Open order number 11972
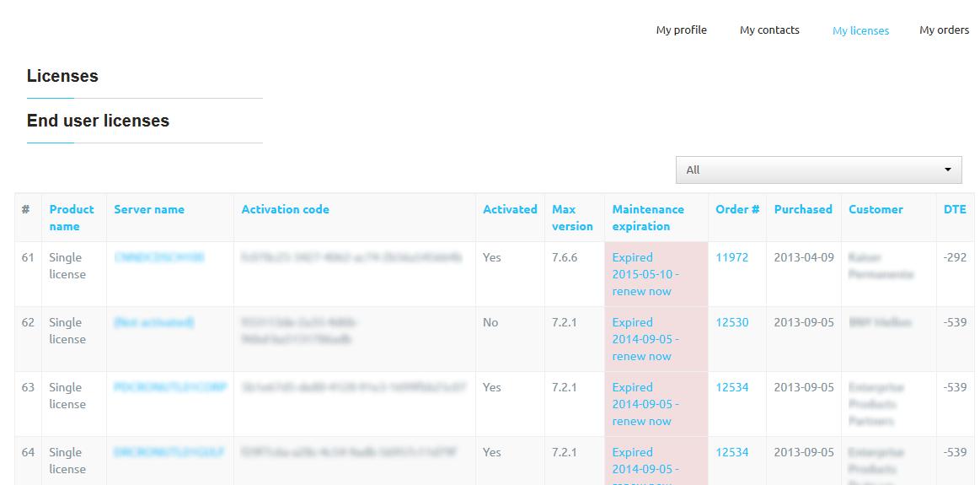 click(731, 257)
